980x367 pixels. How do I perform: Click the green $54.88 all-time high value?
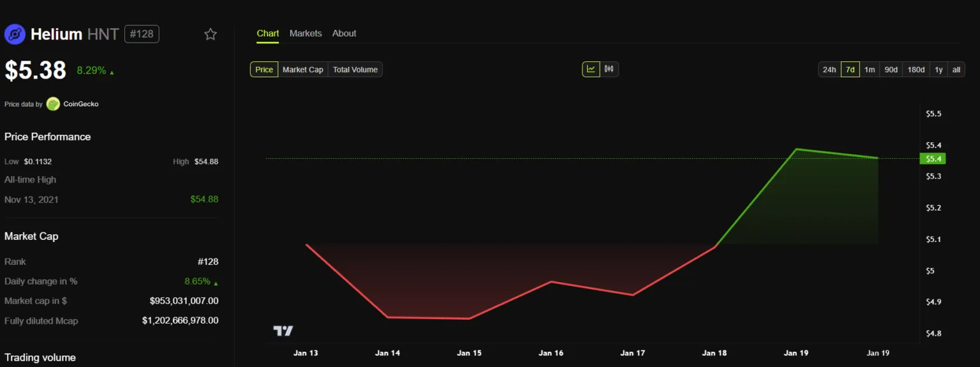click(204, 199)
